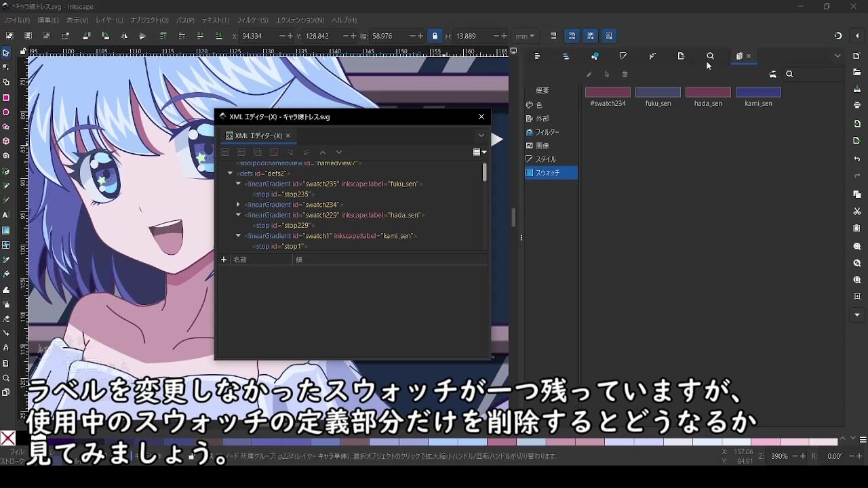Select the fuku_sen swatch

(658, 96)
